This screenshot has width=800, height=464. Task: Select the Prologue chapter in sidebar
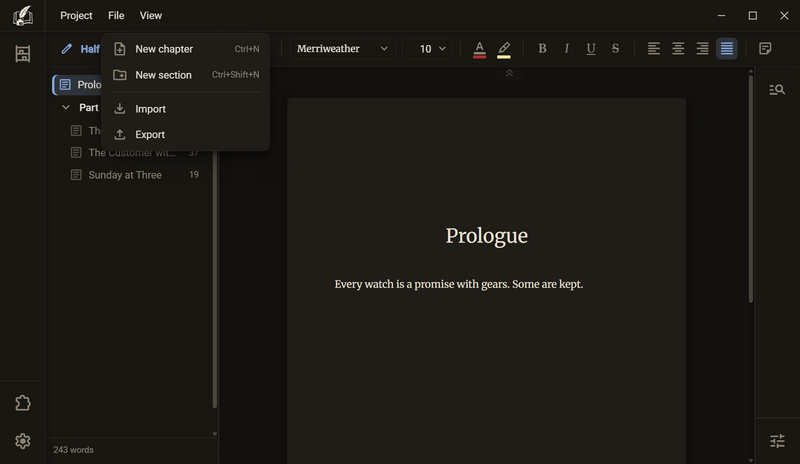tap(78, 85)
